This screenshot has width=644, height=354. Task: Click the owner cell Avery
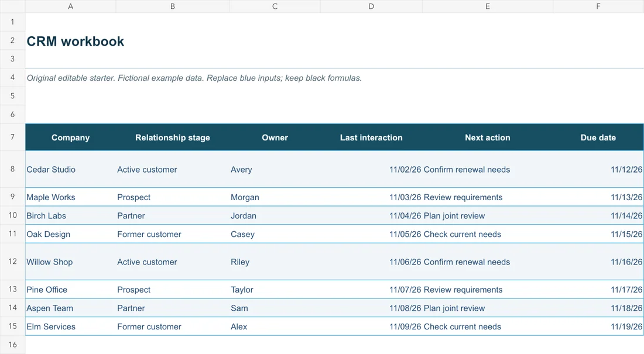275,170
